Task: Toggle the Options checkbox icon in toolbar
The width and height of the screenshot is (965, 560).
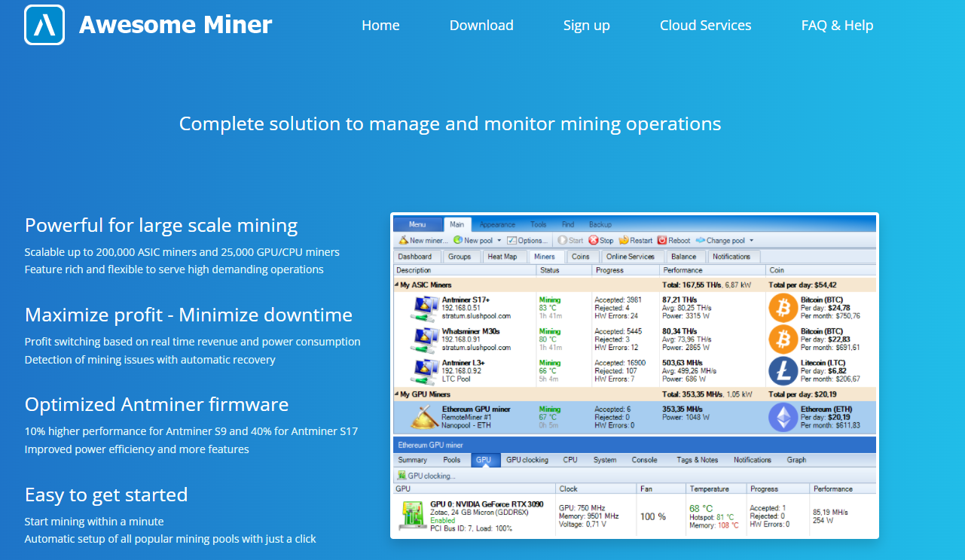Action: 512,240
